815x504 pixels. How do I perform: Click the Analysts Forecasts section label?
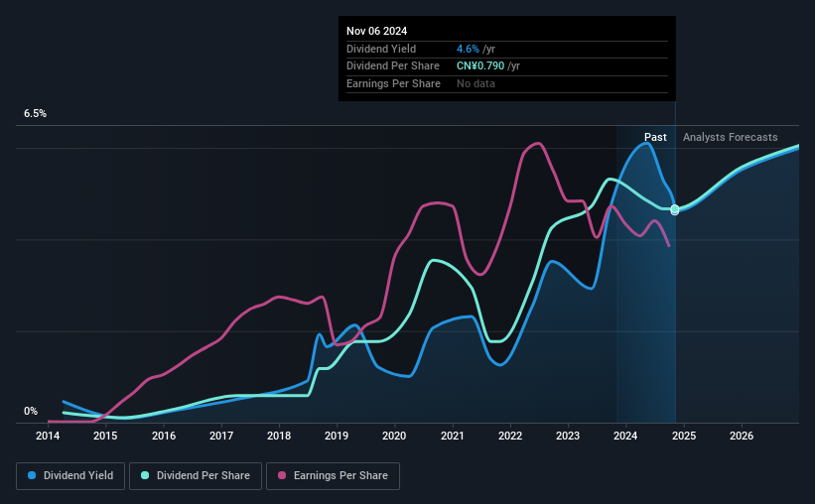[x=731, y=137]
